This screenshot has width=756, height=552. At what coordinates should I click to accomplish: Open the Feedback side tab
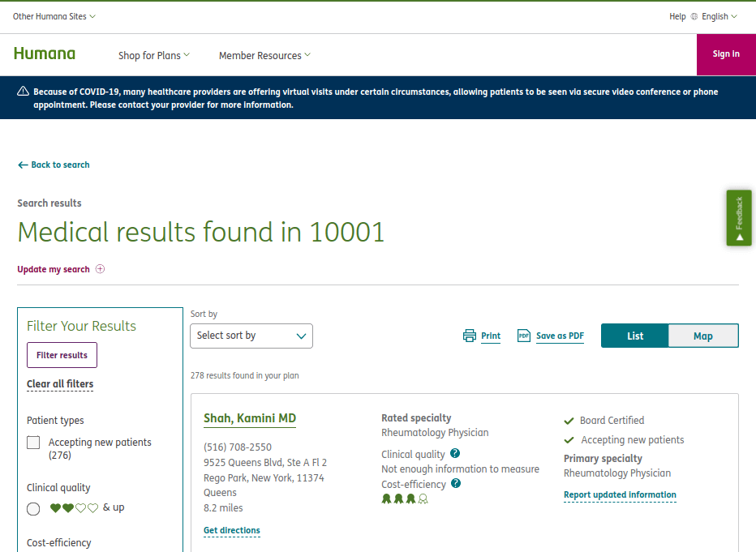(x=739, y=218)
